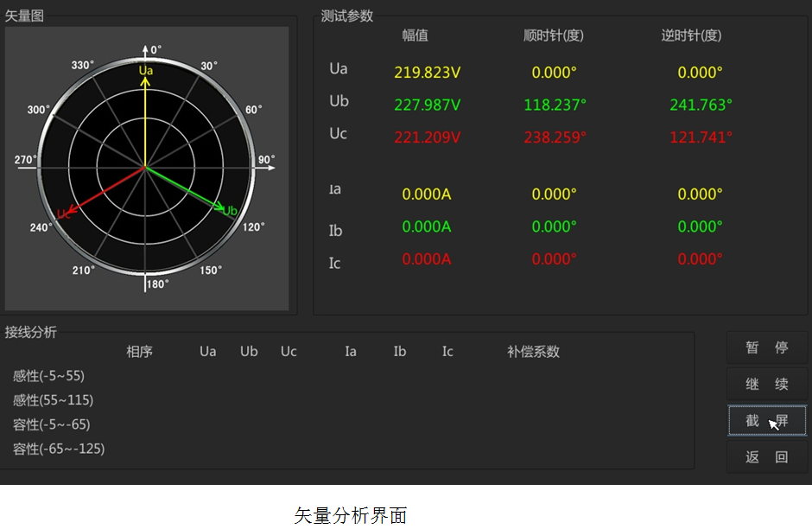
Task: Select the 容性(-65~-125) row
Action: point(59,449)
